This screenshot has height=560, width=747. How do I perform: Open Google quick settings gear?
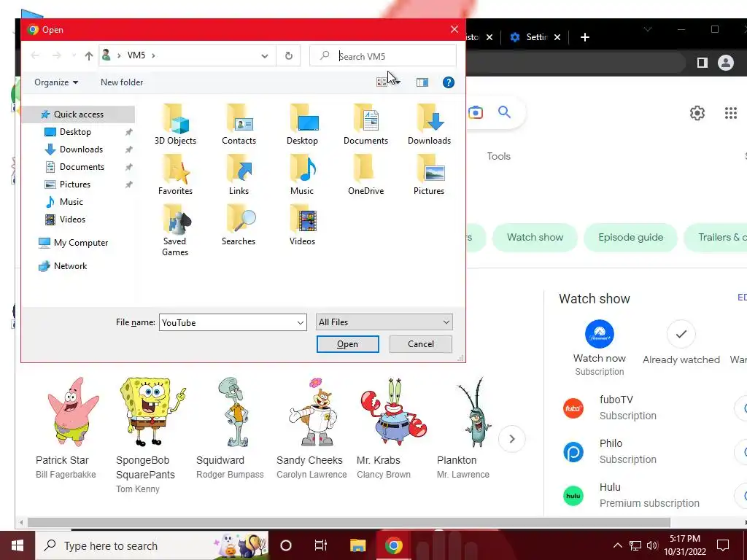tap(697, 113)
